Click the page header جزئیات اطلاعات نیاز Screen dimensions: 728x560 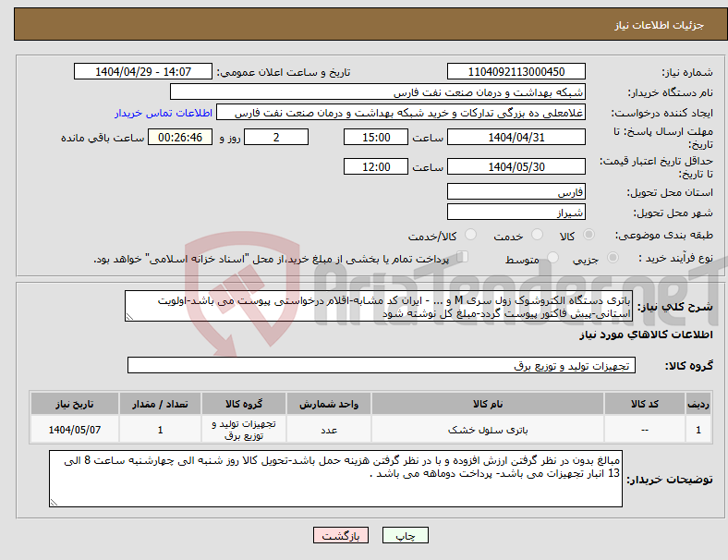pyautogui.click(x=659, y=26)
